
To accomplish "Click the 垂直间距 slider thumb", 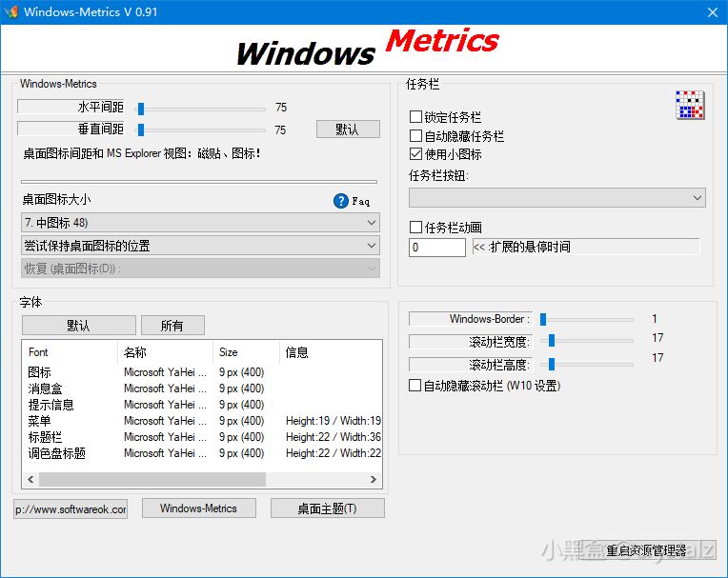I will point(141,130).
